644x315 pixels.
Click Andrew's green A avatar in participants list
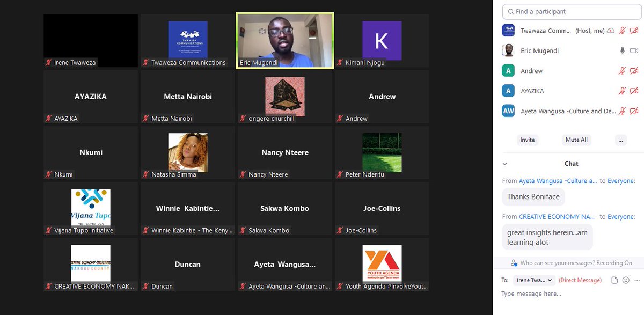508,71
